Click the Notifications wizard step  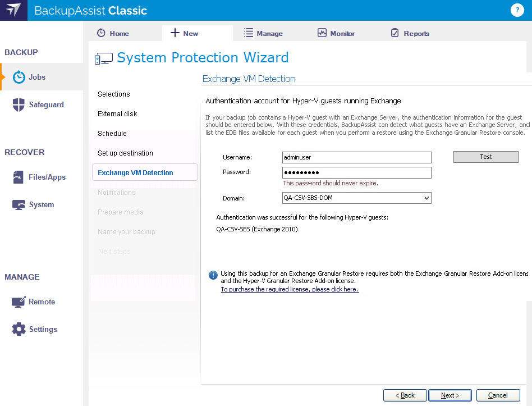coord(116,193)
